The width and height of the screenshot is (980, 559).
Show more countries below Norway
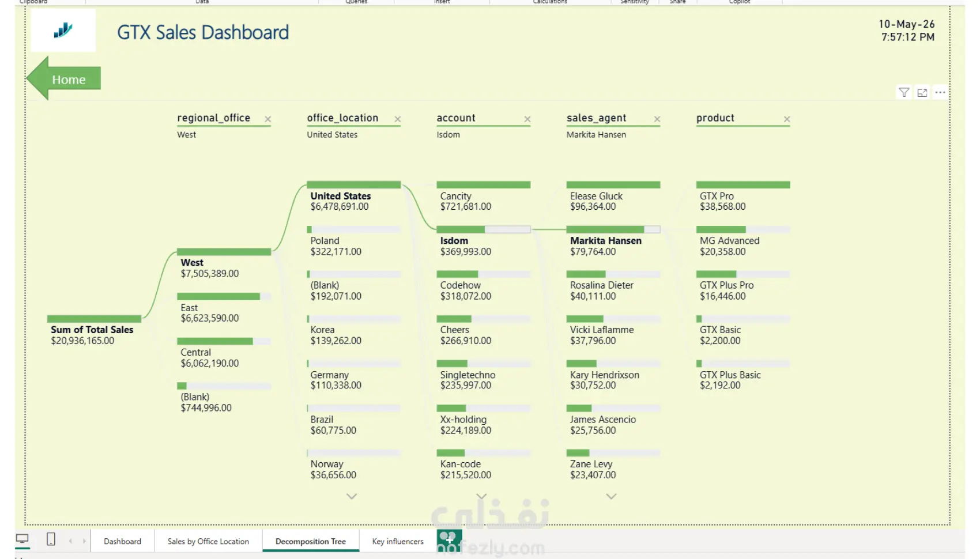pyautogui.click(x=352, y=496)
